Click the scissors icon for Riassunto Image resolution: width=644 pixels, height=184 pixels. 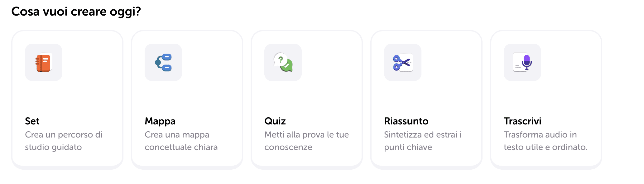(402, 62)
